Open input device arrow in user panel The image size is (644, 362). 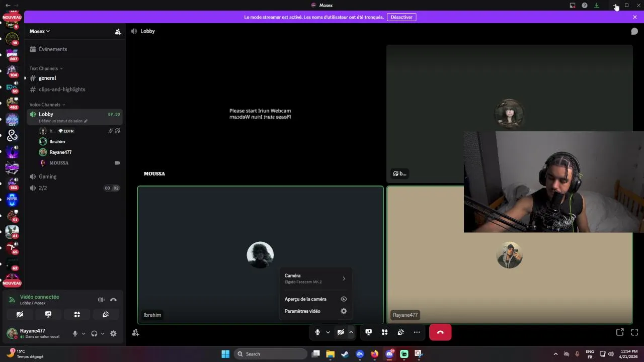pos(84,333)
